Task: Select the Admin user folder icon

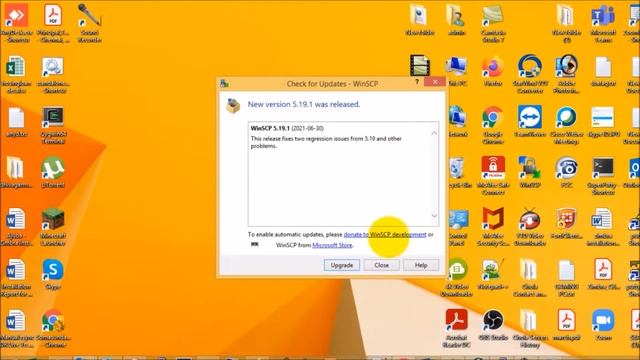Action: pos(456,20)
